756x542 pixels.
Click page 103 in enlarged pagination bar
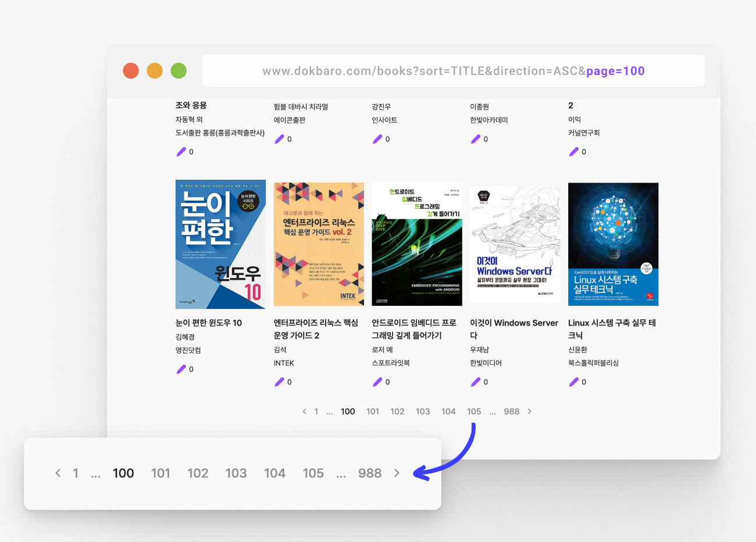pyautogui.click(x=236, y=473)
